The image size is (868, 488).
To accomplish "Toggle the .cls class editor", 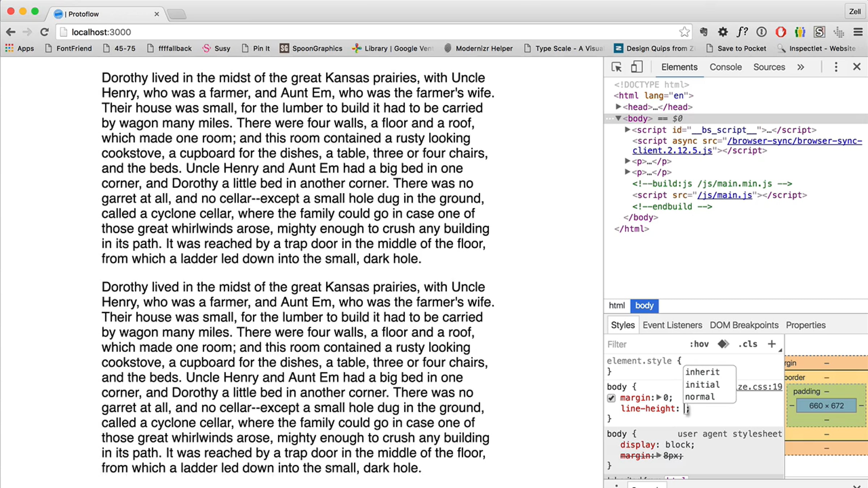I will tap(748, 344).
